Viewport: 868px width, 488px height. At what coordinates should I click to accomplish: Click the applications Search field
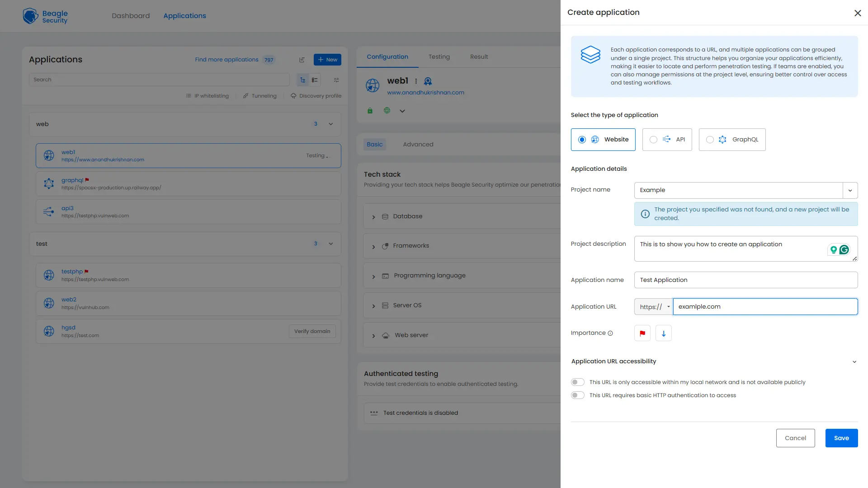pyautogui.click(x=158, y=80)
